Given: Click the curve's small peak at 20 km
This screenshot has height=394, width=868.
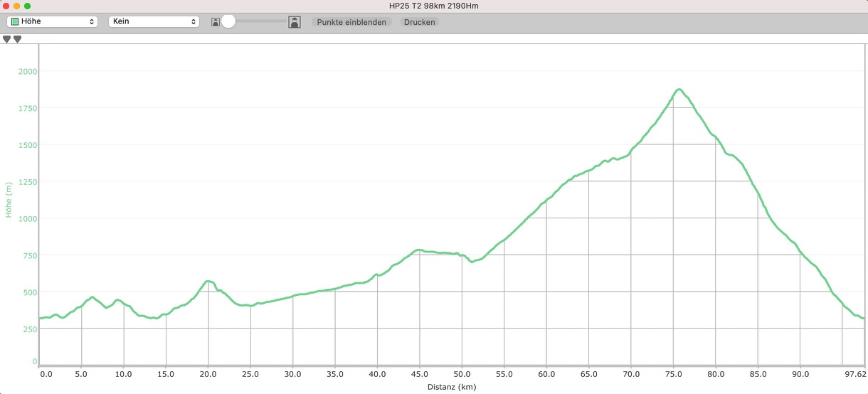Looking at the screenshot, I should pos(208,282).
